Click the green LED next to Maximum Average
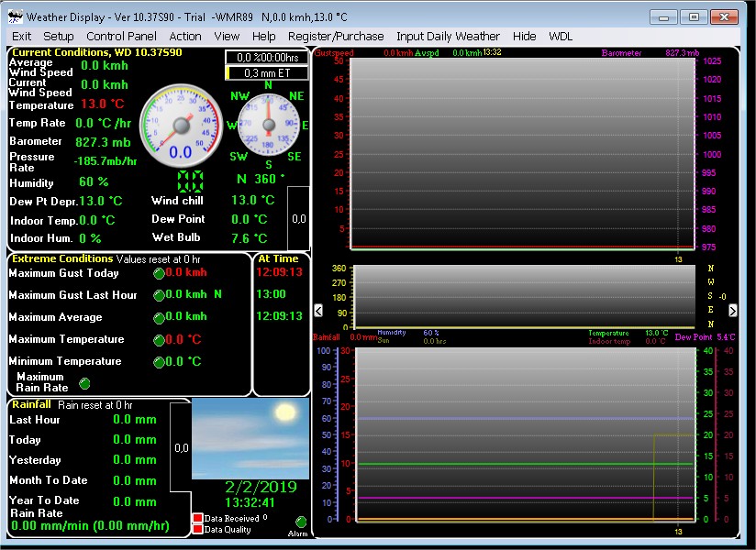Viewport: 756px width, 550px height. [159, 318]
